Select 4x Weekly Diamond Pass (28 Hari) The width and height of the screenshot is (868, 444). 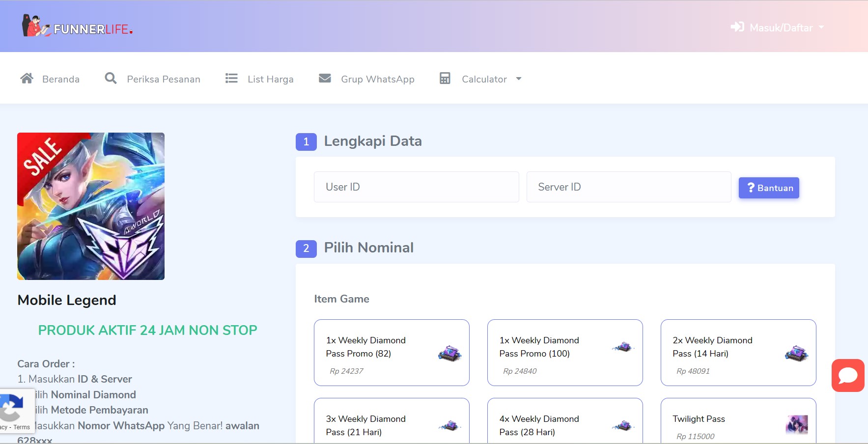[x=565, y=421]
